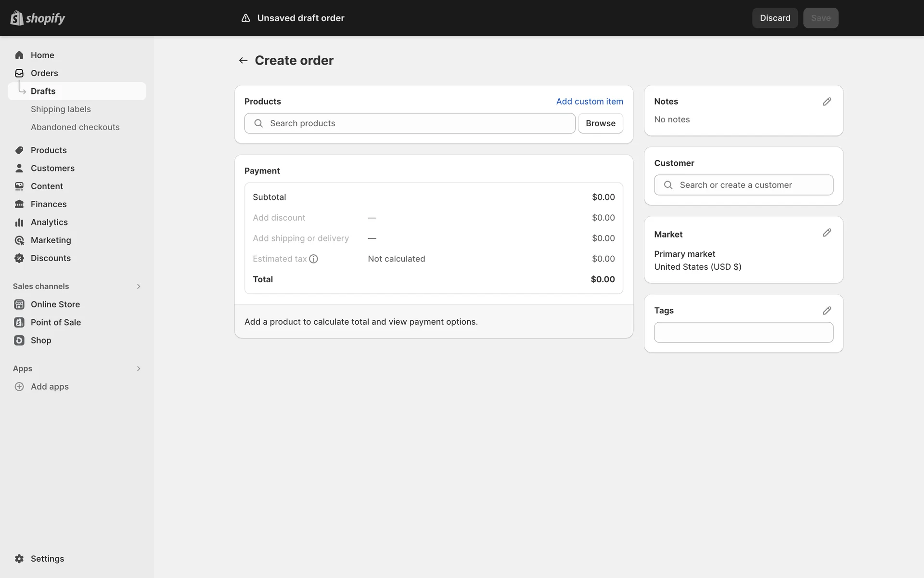Viewport: 924px width, 578px height.
Task: Click the Add apps plus icon
Action: pyautogui.click(x=19, y=387)
